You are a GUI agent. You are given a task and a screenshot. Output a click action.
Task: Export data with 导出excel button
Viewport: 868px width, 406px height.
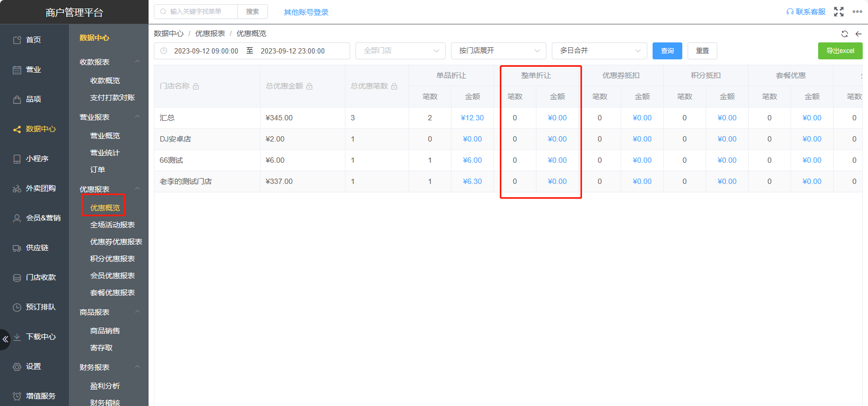[840, 51]
